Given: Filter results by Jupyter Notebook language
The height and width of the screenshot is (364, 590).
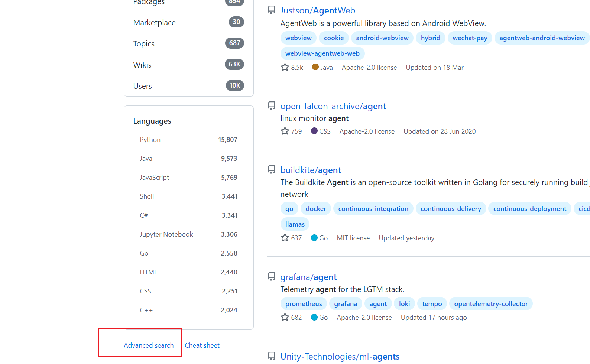Looking at the screenshot, I should coord(189,234).
